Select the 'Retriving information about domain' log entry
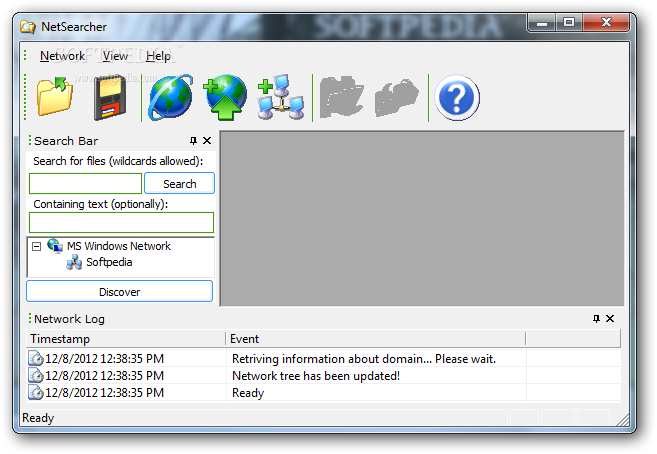The image size is (657, 454). point(323,359)
